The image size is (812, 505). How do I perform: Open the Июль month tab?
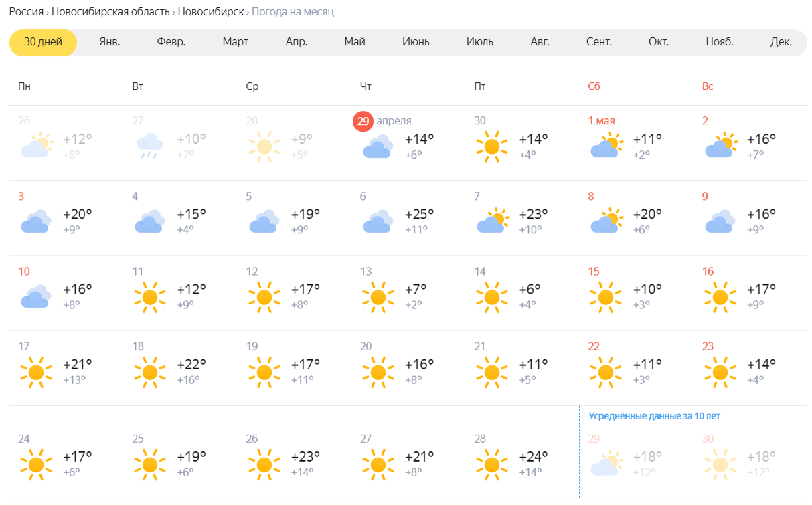pos(480,42)
